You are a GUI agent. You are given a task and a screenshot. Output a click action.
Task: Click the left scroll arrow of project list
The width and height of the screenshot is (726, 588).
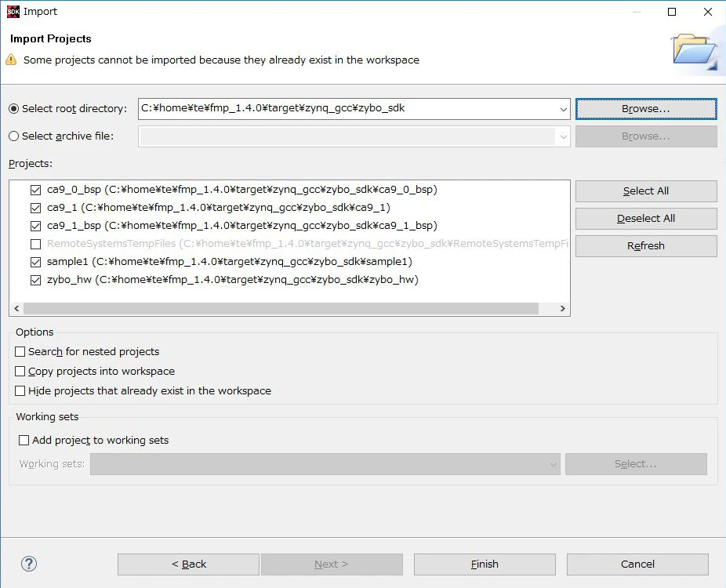[x=16, y=308]
